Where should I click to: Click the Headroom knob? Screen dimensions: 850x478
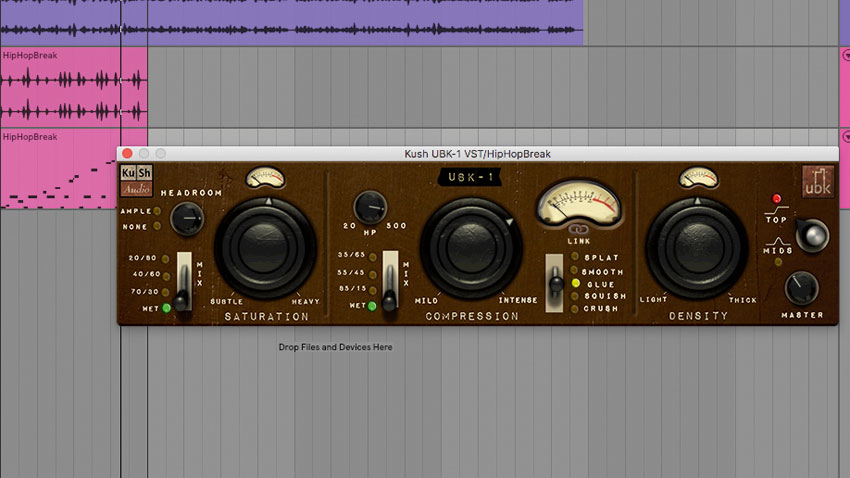coord(186,218)
